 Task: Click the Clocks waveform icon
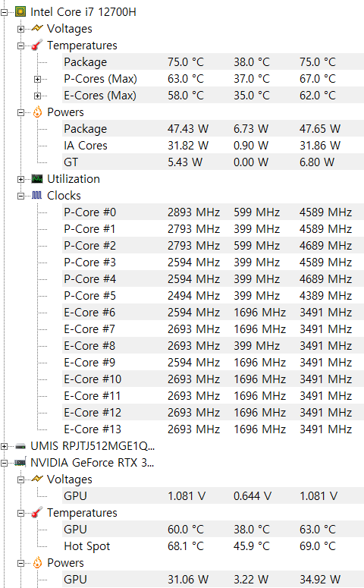coord(36,196)
